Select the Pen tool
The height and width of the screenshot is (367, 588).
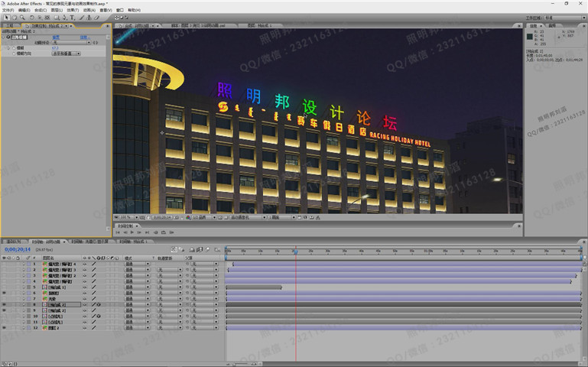(x=64, y=18)
